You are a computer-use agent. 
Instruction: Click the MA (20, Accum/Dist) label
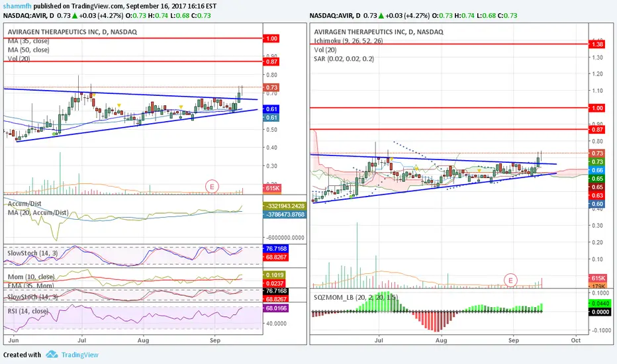click(x=38, y=212)
